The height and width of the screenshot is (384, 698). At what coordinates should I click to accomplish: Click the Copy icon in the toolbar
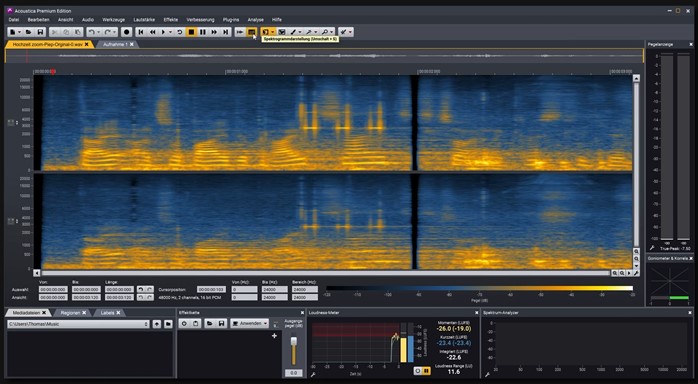click(x=66, y=32)
